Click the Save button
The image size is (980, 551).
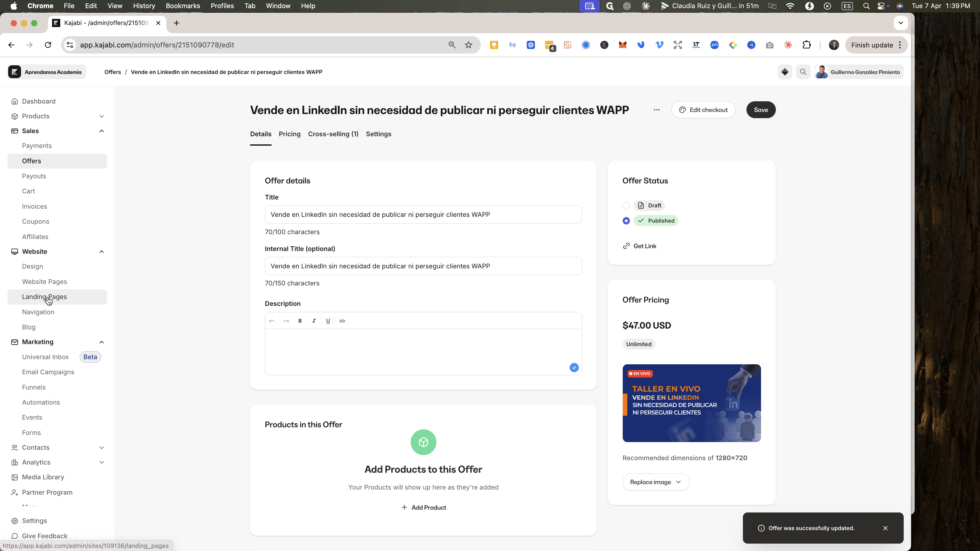(761, 110)
